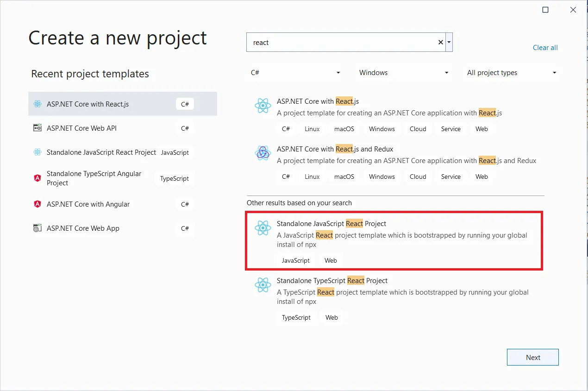Click the React icon on "Standalone JavaScript React Project" result
Viewport: 588px width, 391px height.
(x=263, y=228)
